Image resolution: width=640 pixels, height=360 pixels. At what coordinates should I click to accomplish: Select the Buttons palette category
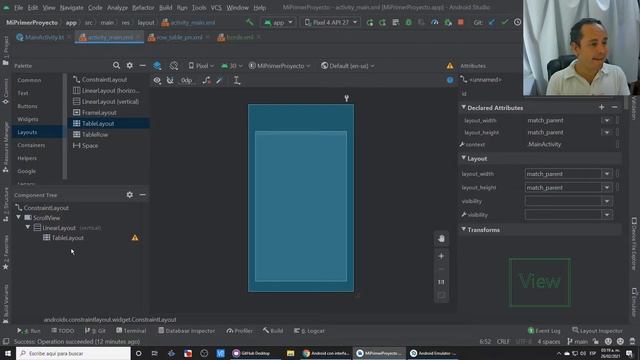coord(27,106)
